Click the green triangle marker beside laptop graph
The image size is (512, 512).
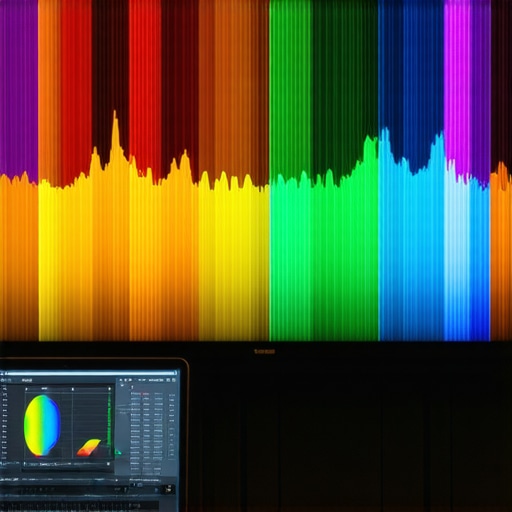[x=118, y=452]
